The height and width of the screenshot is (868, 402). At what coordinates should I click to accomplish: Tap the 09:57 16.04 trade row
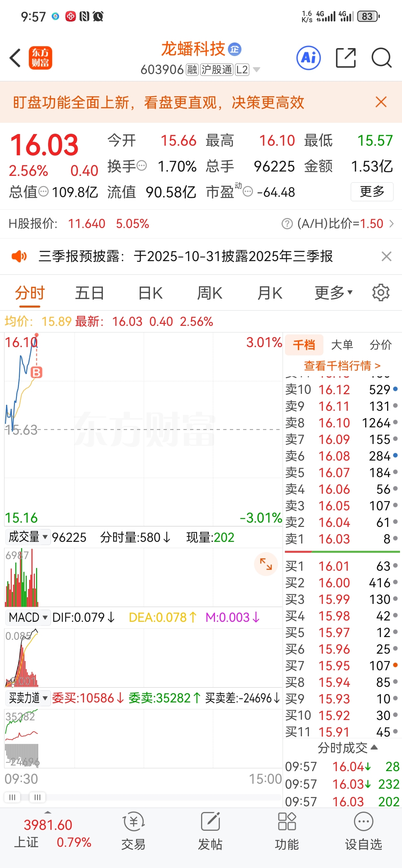tap(342, 766)
